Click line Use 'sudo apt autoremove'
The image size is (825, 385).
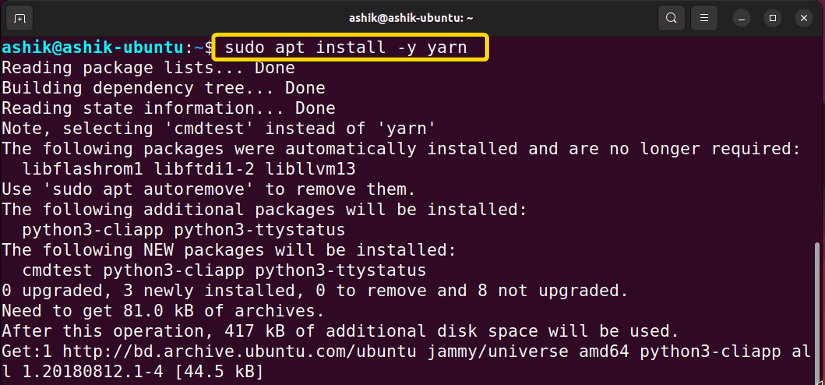[208, 189]
